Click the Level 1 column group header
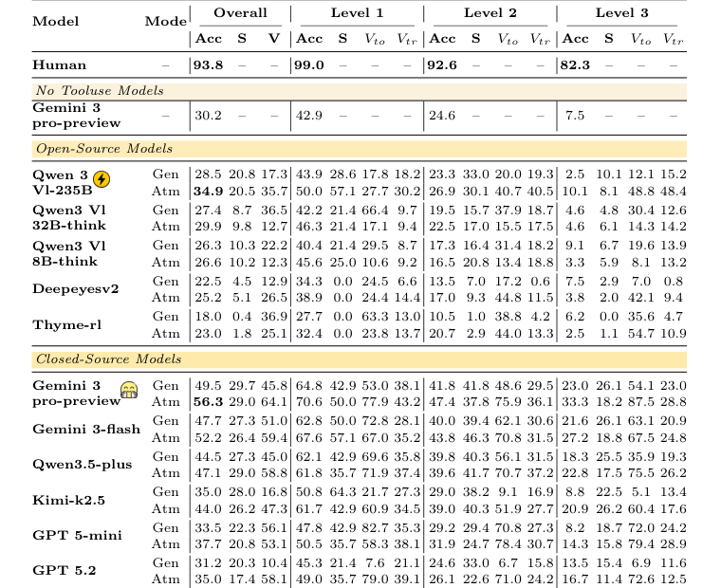 [357, 13]
